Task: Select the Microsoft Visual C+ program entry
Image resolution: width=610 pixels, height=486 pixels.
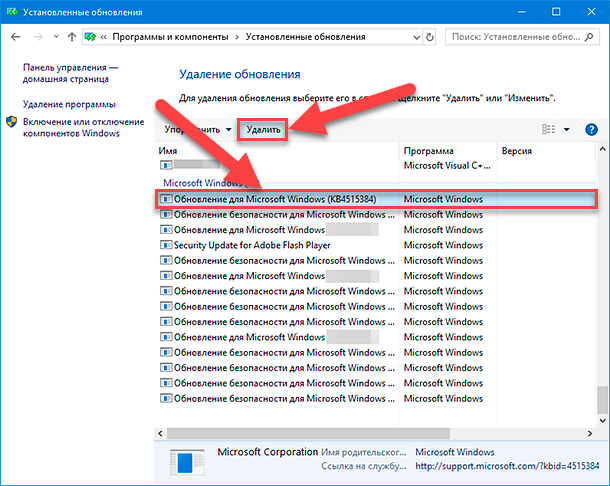Action: pos(447,165)
